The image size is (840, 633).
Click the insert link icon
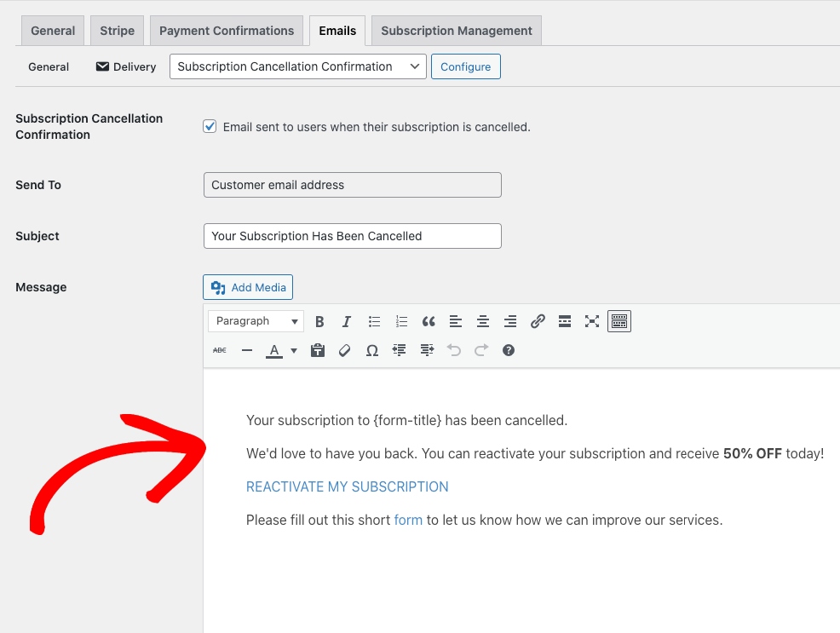point(538,321)
